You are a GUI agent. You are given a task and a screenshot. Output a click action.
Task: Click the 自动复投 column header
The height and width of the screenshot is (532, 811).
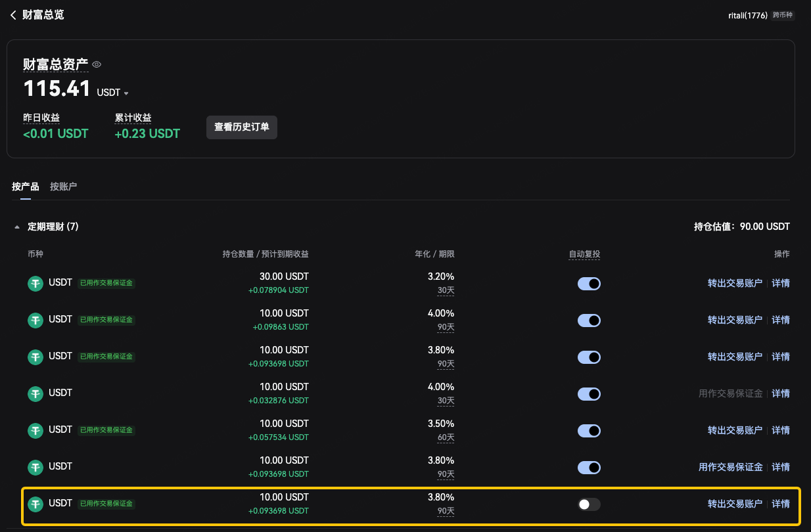(584, 254)
